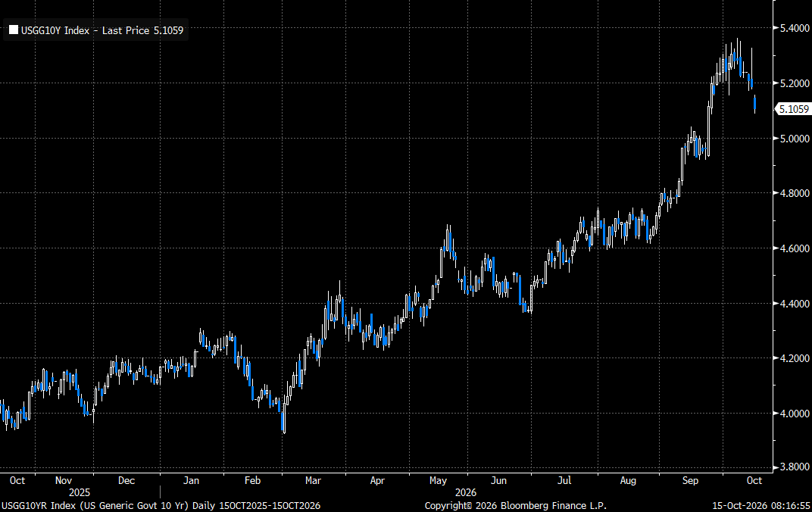This screenshot has width=812, height=512.
Task: Click the Apr month label
Action: click(x=377, y=480)
